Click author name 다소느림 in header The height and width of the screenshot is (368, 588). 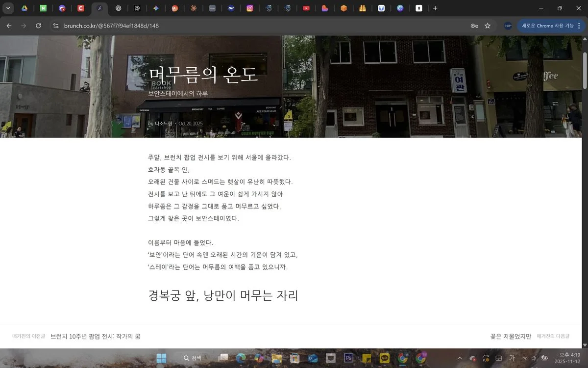(164, 124)
